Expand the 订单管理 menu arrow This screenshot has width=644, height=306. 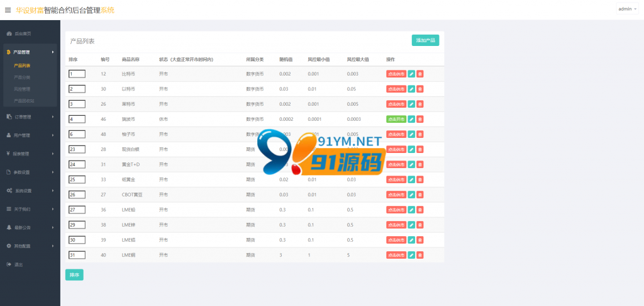click(x=53, y=117)
